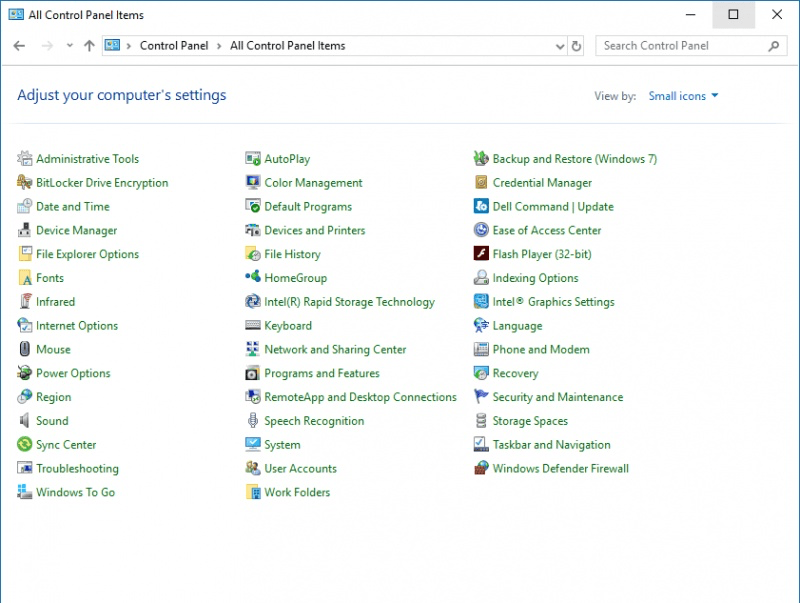This screenshot has height=603, width=800.
Task: Go back to the previous page
Action: coord(19,46)
